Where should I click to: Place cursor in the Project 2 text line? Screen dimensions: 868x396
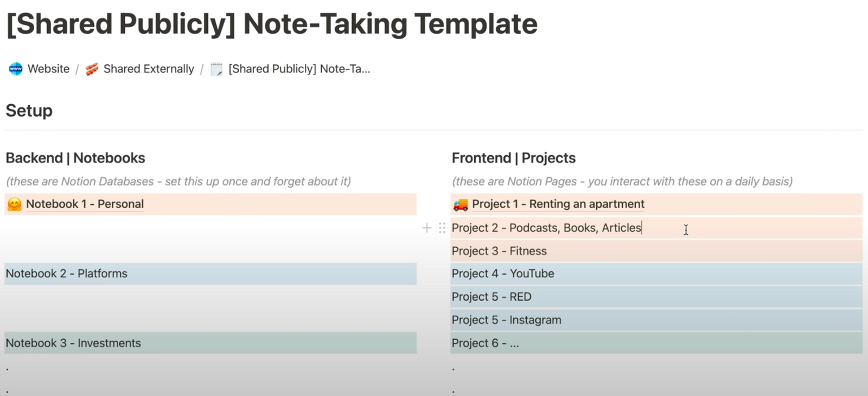tap(546, 228)
